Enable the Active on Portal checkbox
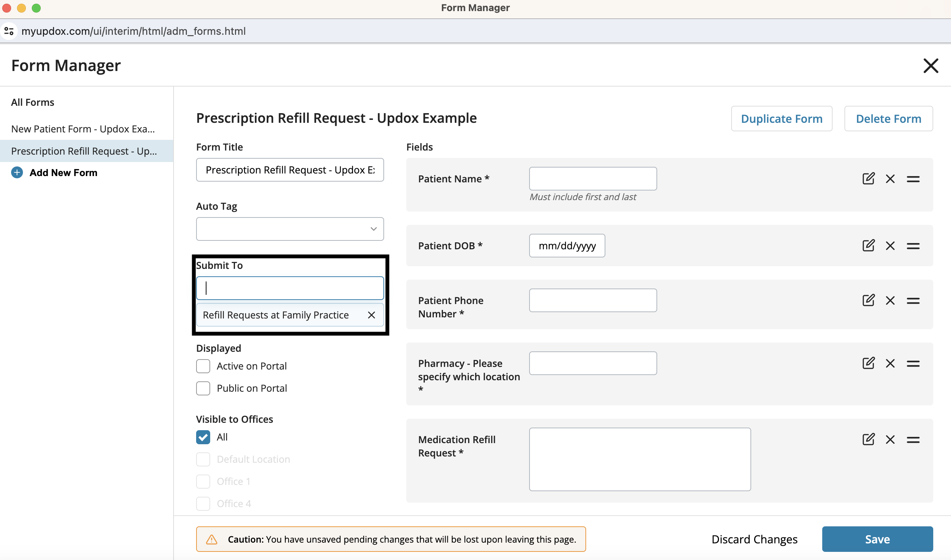951x560 pixels. 203,366
